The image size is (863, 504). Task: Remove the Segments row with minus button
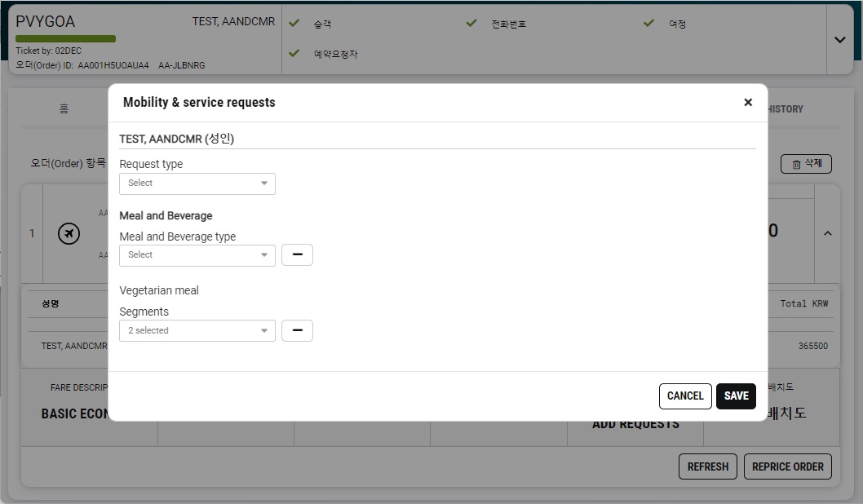point(297,330)
